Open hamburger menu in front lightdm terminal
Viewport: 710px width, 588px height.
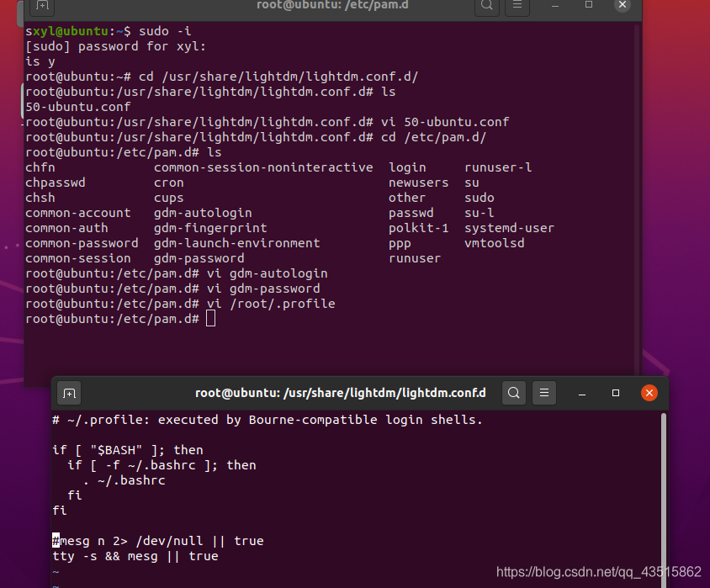(x=544, y=393)
